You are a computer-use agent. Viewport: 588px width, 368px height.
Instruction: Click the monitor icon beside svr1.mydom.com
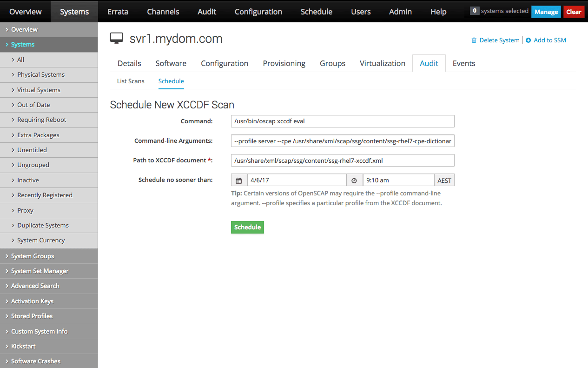point(117,39)
